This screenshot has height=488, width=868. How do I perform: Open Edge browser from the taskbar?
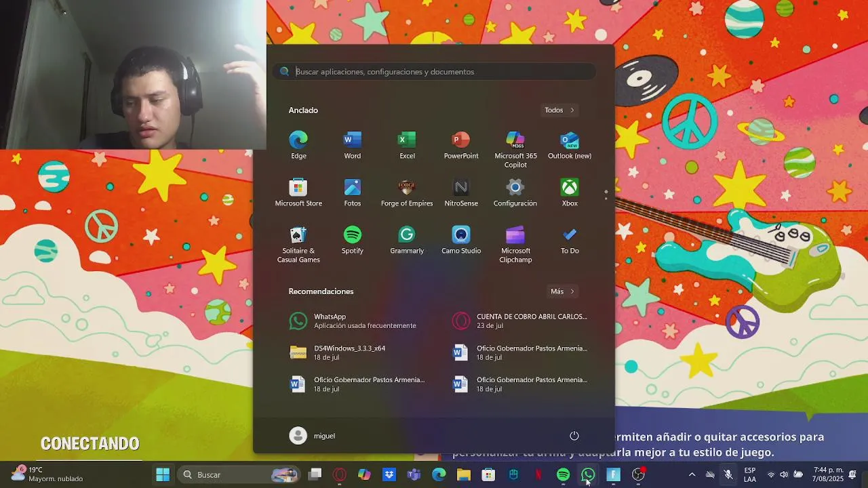coord(439,474)
